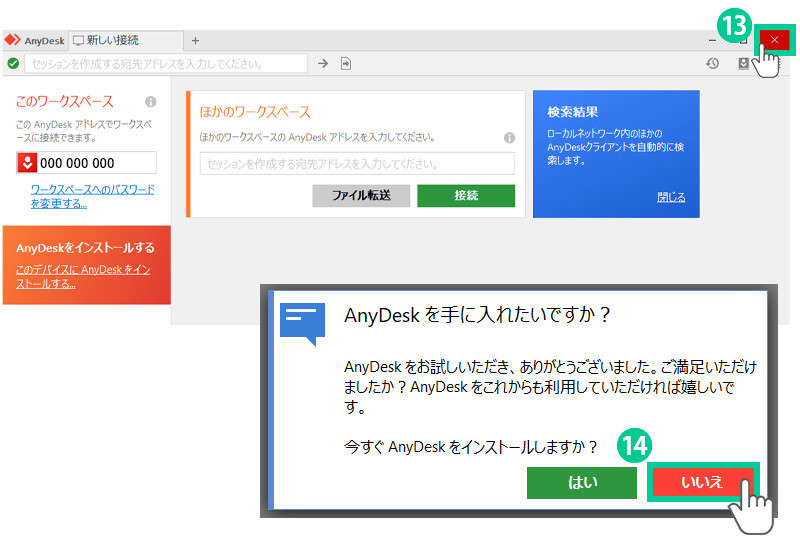Choose いいえ in the install dialog
Image resolution: width=800 pixels, height=543 pixels.
[x=701, y=482]
